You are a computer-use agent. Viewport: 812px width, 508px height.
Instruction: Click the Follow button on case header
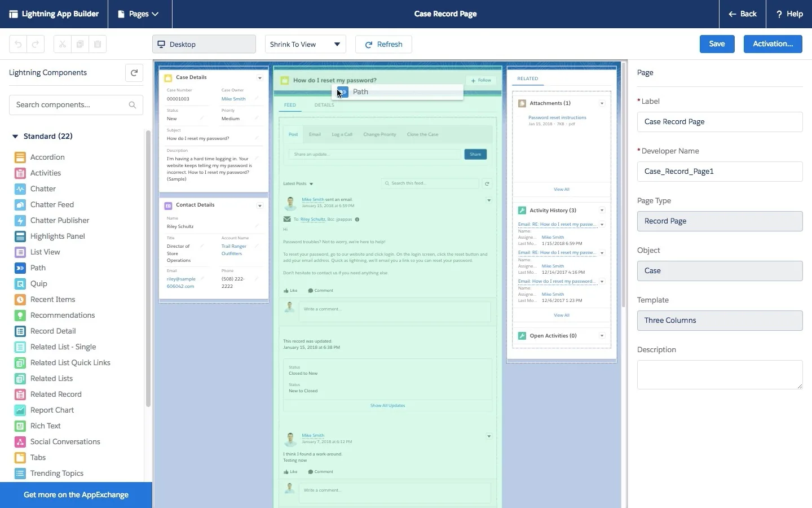click(x=481, y=80)
